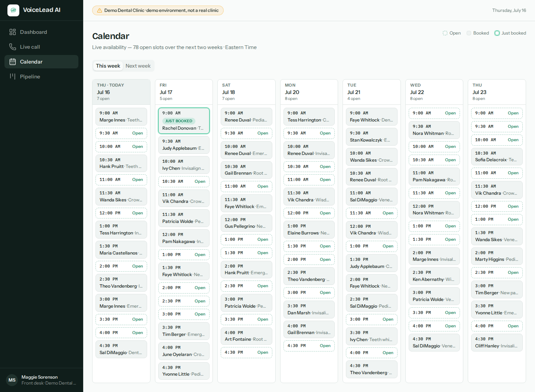
Task: Open Rachel Donovan just booked appointment
Action: pos(184,121)
